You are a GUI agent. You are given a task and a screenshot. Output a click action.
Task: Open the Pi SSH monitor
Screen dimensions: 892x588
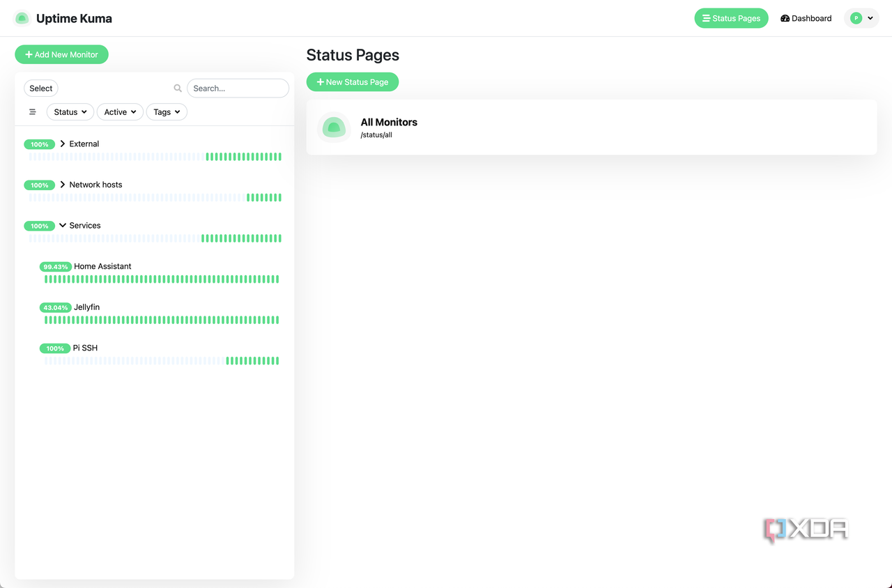85,348
